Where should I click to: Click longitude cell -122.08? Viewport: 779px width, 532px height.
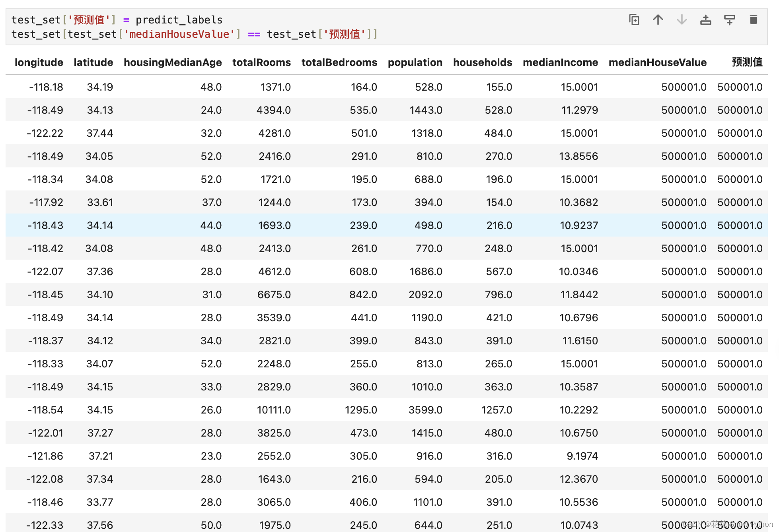tap(45, 479)
